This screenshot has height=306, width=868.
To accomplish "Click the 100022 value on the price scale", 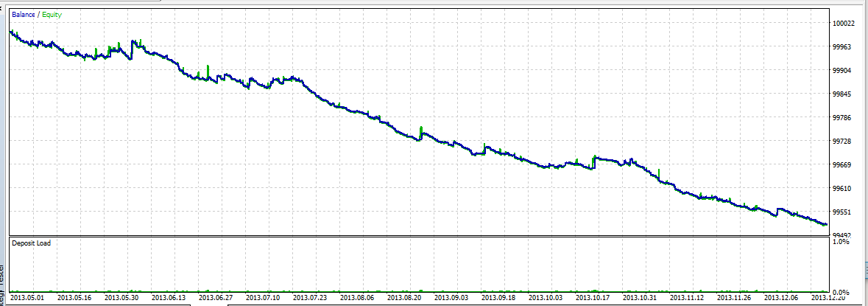I will (x=844, y=24).
